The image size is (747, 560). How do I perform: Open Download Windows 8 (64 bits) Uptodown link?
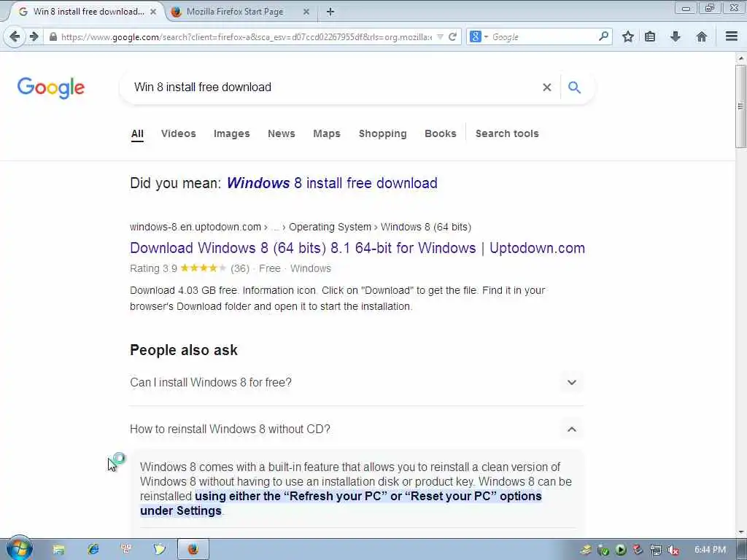click(357, 248)
